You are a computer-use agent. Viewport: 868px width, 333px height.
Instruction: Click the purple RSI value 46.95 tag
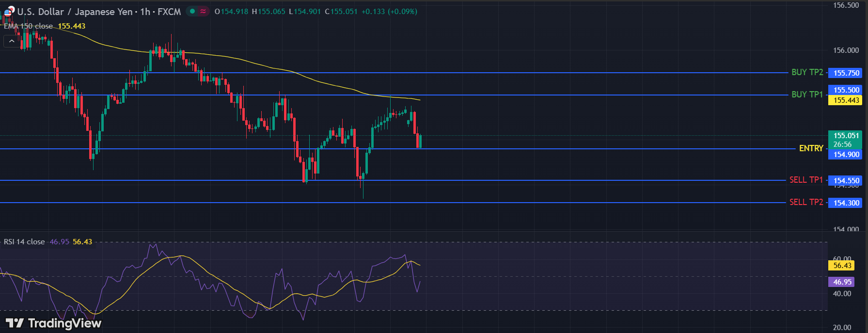tap(842, 282)
